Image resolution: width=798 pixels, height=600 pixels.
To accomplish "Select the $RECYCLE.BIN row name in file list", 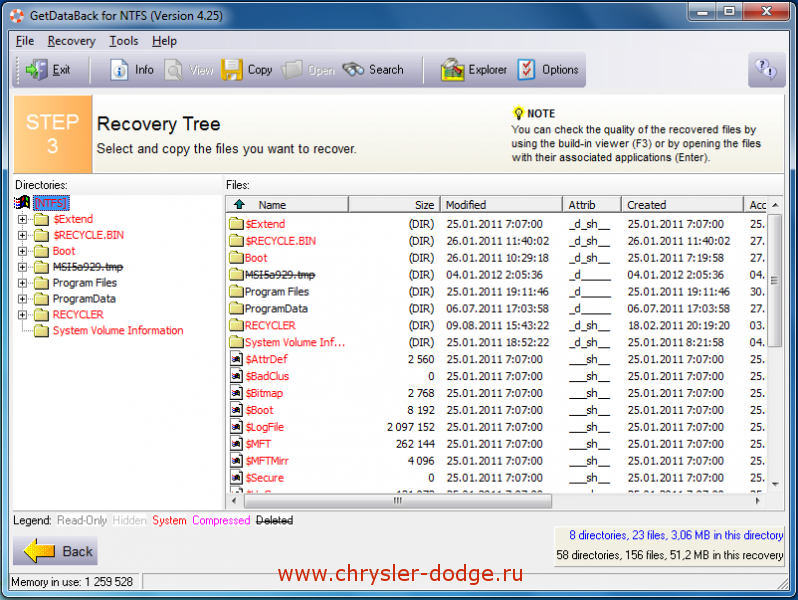I will [x=280, y=241].
